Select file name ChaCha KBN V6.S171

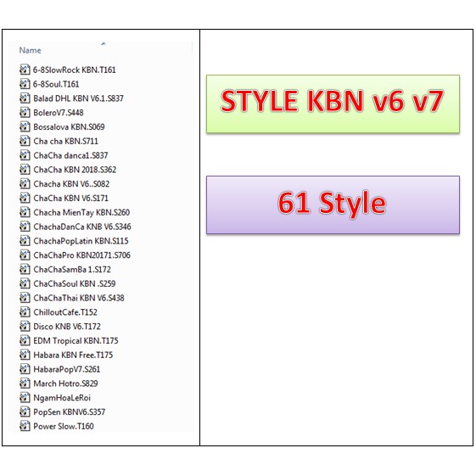pyautogui.click(x=70, y=199)
